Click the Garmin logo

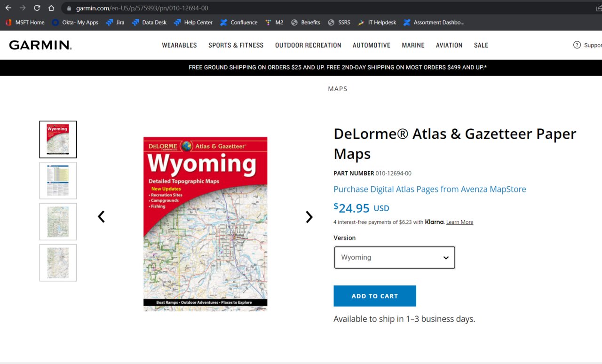(40, 45)
